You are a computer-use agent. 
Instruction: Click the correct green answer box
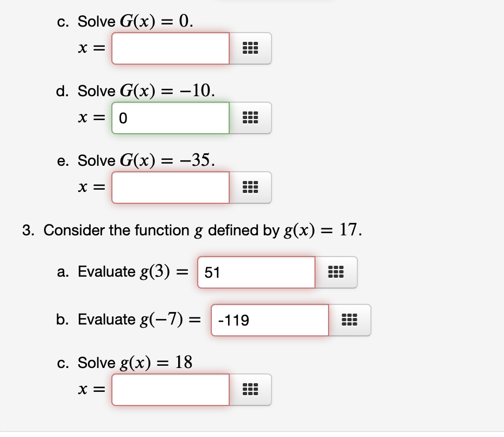(170, 118)
